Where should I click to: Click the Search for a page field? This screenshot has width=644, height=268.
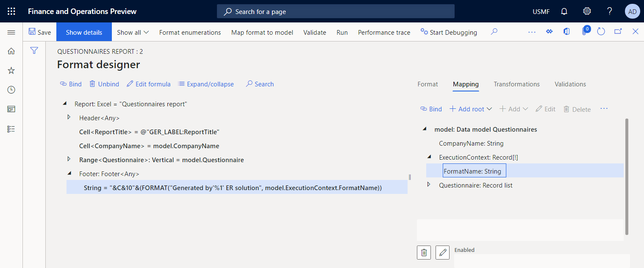(336, 11)
